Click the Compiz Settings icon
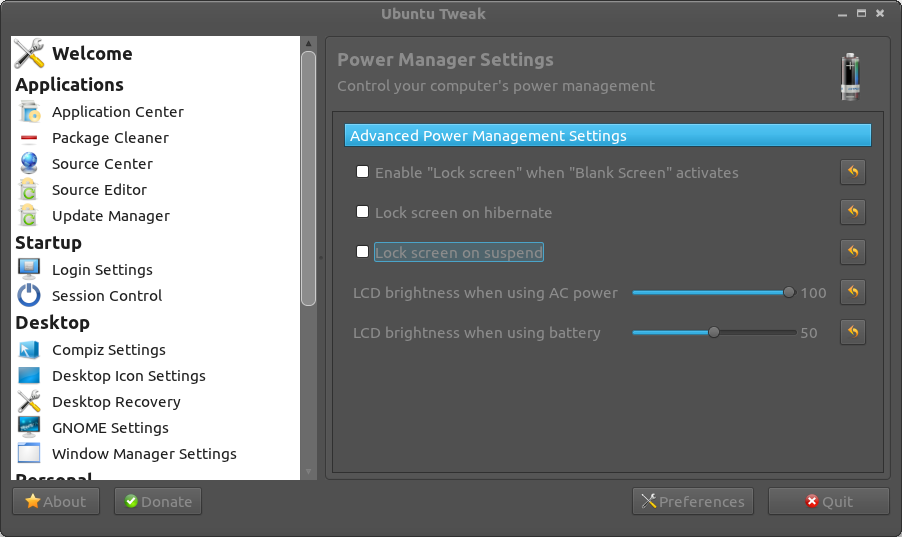Image resolution: width=902 pixels, height=537 pixels. point(29,349)
